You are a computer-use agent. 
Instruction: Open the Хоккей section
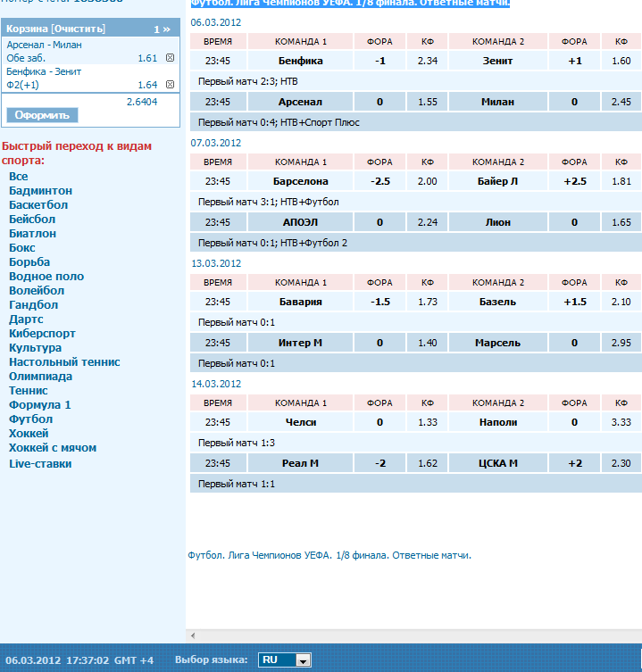pyautogui.click(x=29, y=434)
